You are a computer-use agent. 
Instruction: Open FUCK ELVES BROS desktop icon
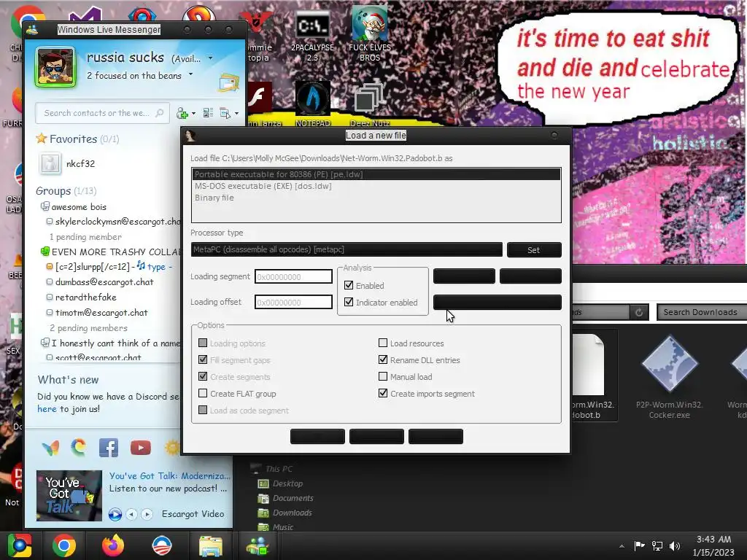[x=370, y=34]
